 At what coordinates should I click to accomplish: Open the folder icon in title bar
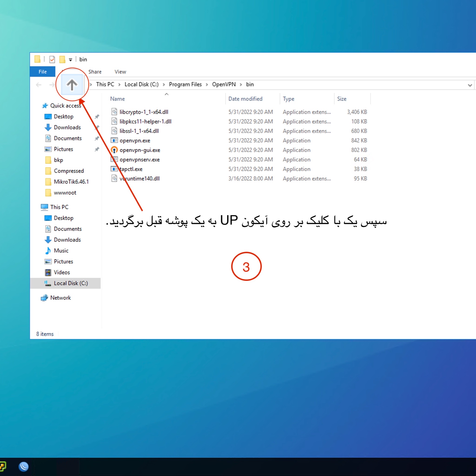37,59
